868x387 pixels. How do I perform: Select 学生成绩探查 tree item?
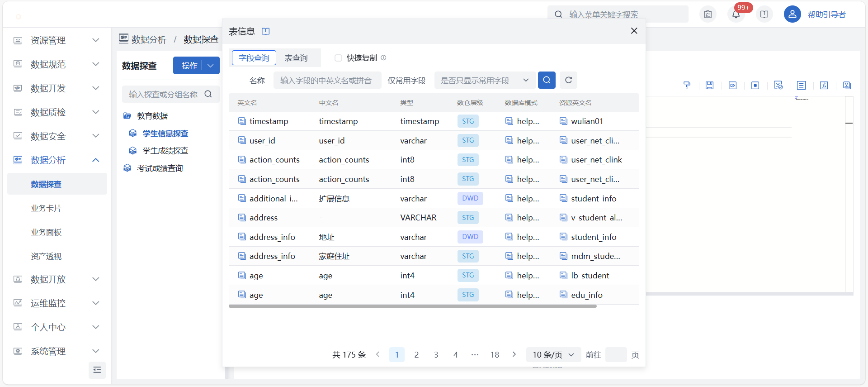[165, 151]
